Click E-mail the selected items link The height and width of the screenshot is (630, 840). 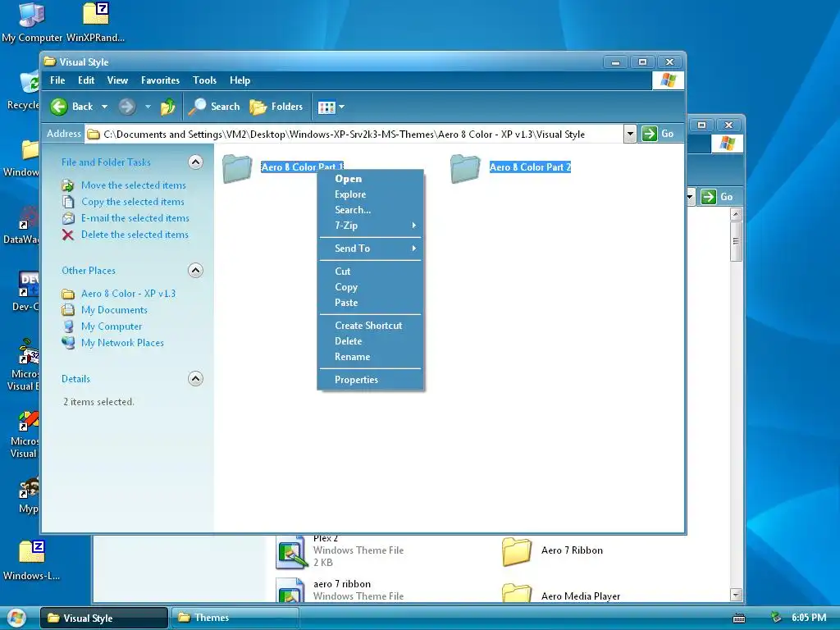[135, 218]
